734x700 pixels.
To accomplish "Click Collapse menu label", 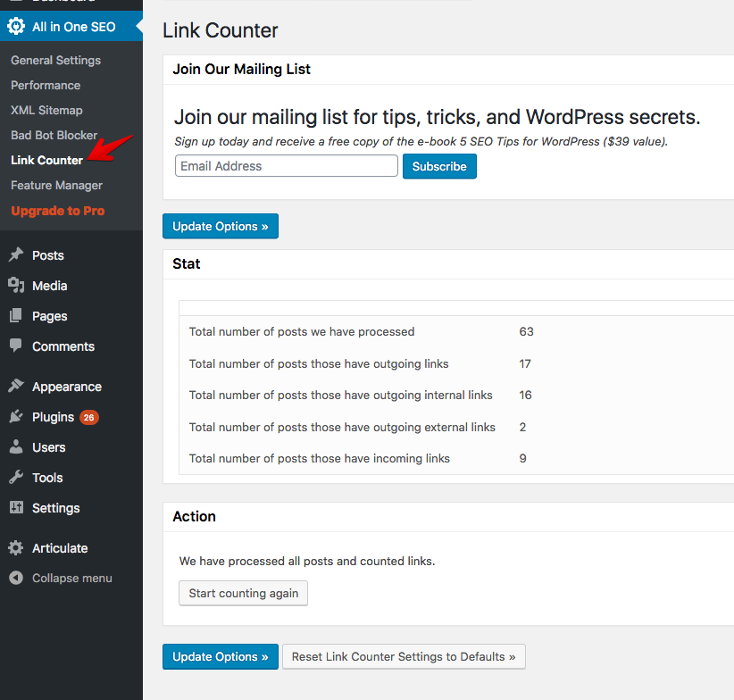I will click(72, 578).
